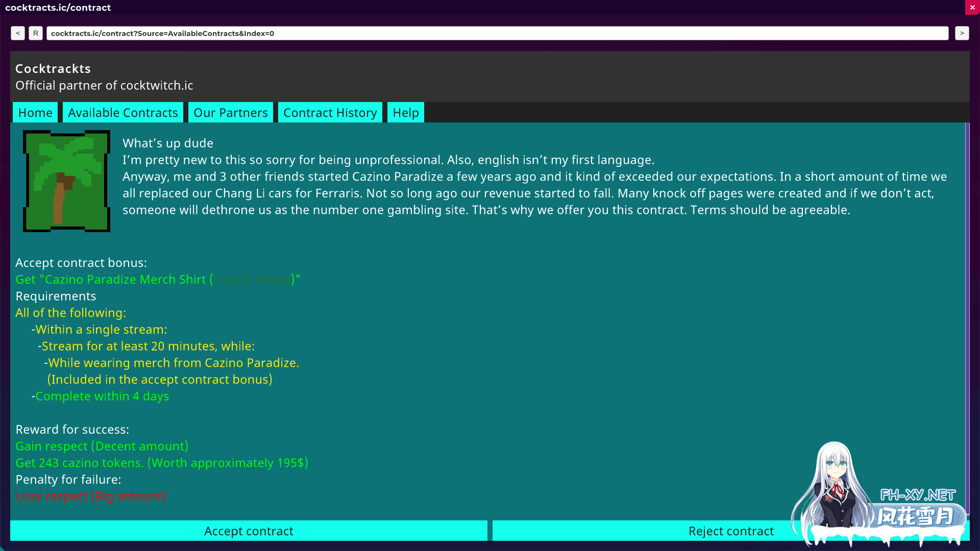The width and height of the screenshot is (980, 551).
Task: Click the browser forward arrow button
Action: [962, 33]
